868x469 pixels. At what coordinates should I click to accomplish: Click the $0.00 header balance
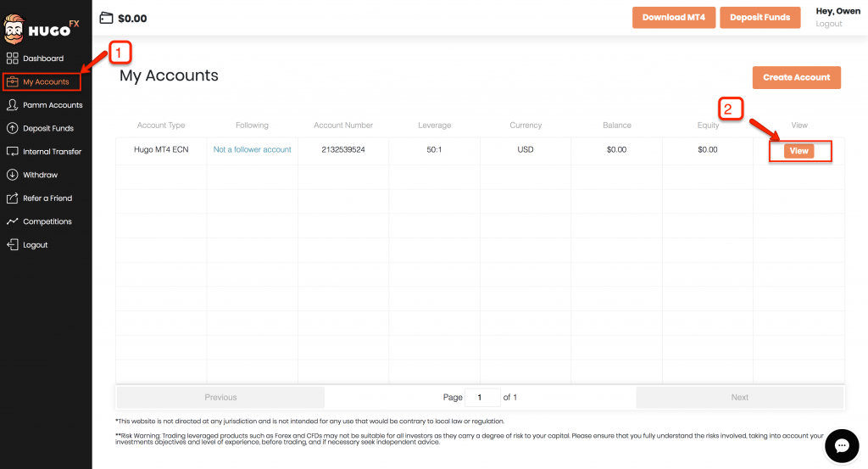(132, 19)
